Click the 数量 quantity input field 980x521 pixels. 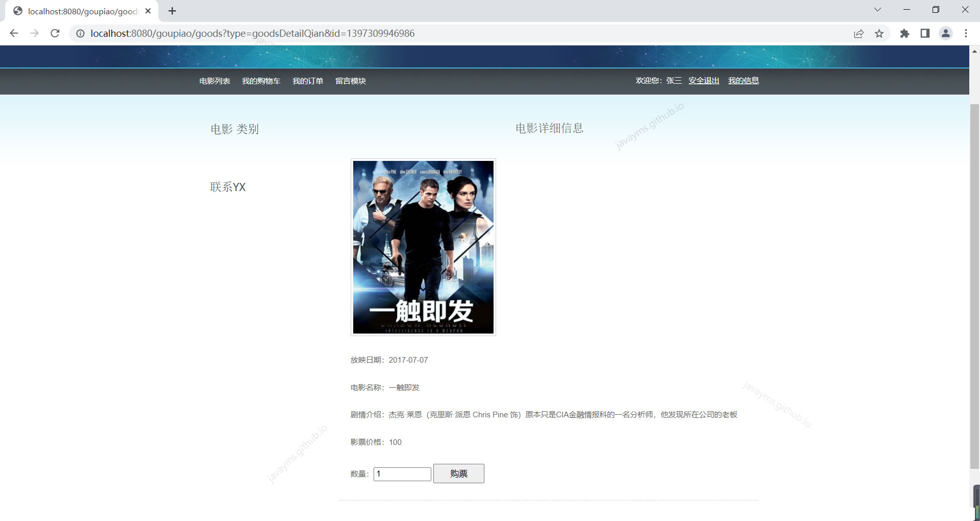pos(402,474)
